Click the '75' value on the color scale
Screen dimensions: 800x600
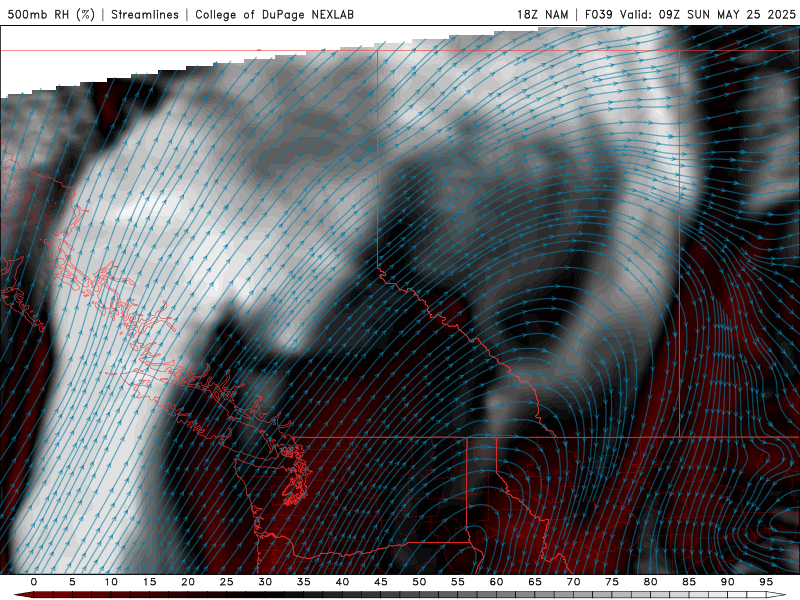click(x=612, y=582)
